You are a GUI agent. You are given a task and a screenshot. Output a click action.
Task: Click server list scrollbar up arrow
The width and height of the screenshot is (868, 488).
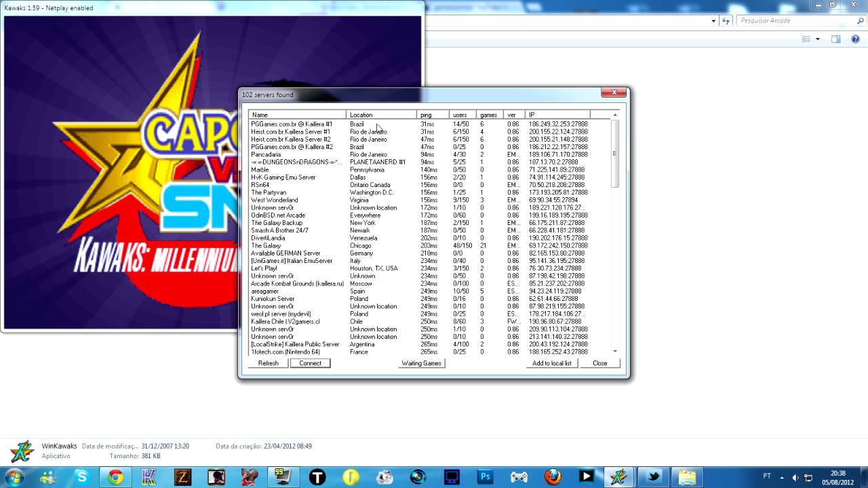615,115
